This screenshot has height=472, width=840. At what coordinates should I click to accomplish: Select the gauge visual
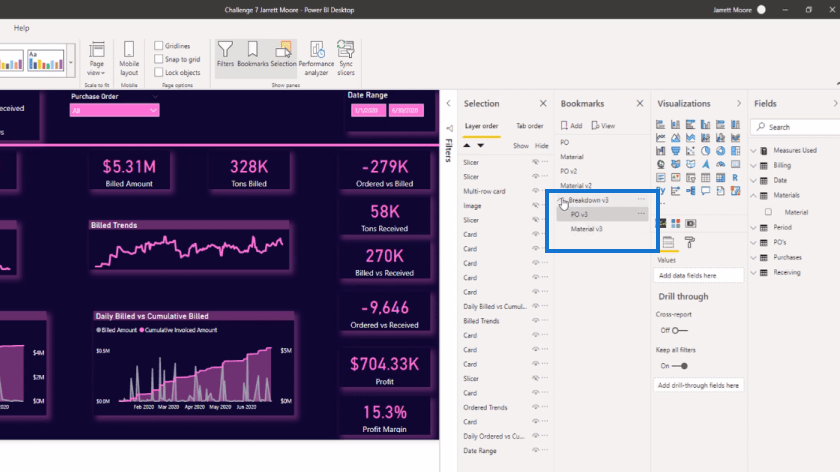721,164
